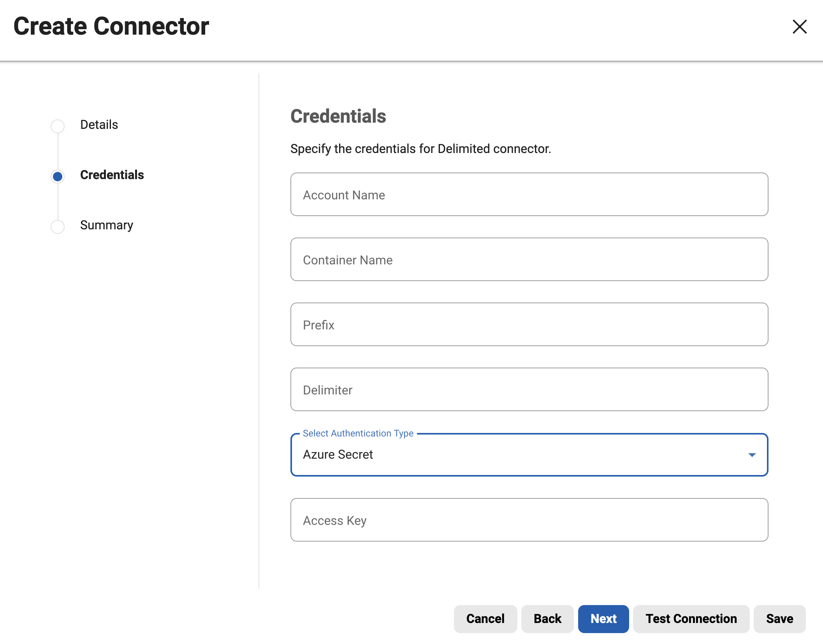Click the Delimiter input field
The height and width of the screenshot is (644, 823).
(x=529, y=389)
